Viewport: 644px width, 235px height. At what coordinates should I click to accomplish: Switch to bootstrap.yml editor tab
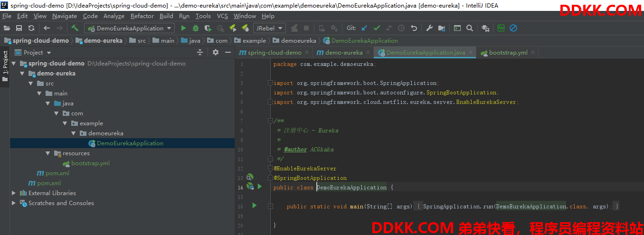point(508,52)
